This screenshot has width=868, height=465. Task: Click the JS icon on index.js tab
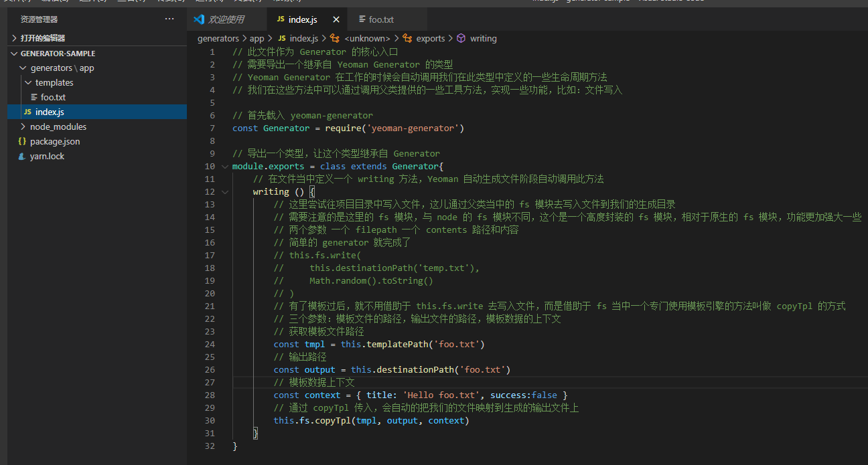281,20
